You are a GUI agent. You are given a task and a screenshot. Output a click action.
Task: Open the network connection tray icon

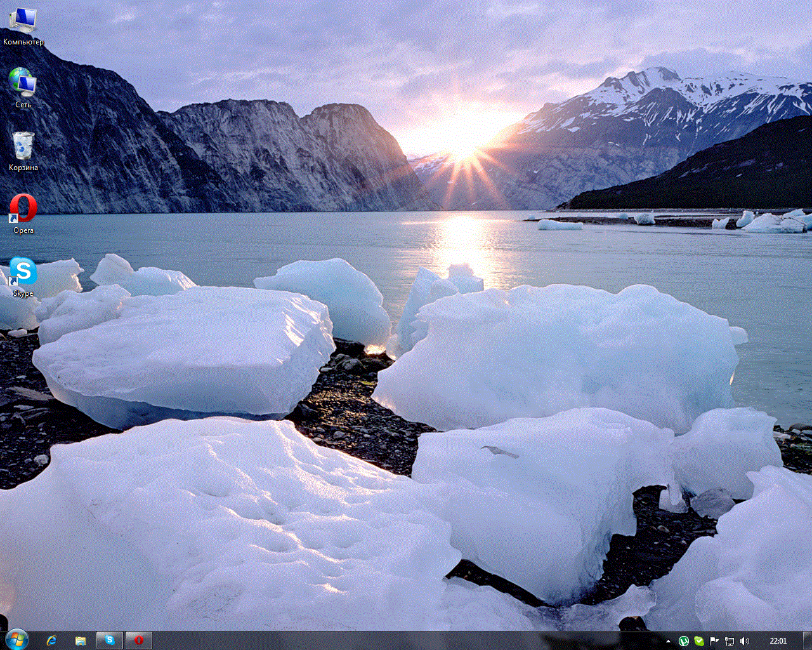pos(730,641)
